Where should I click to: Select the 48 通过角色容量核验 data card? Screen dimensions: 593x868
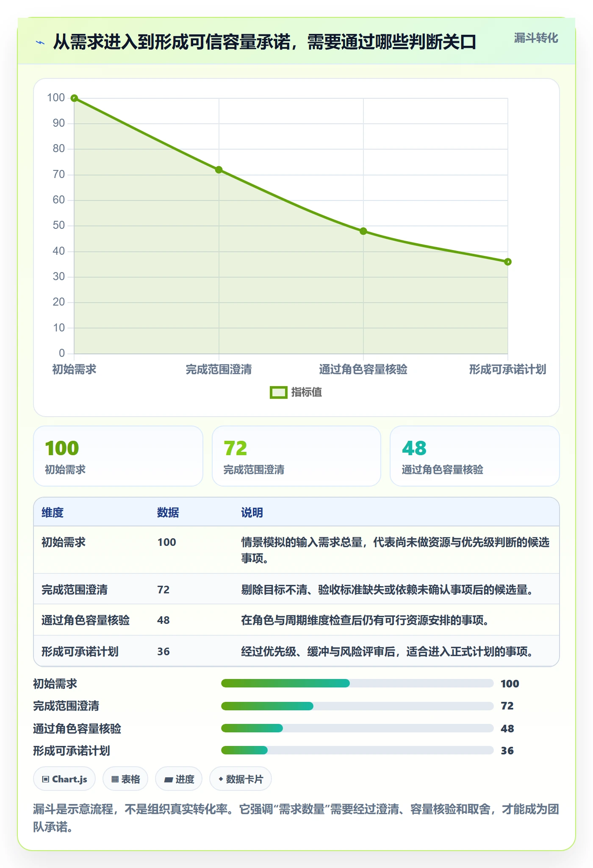tap(475, 456)
